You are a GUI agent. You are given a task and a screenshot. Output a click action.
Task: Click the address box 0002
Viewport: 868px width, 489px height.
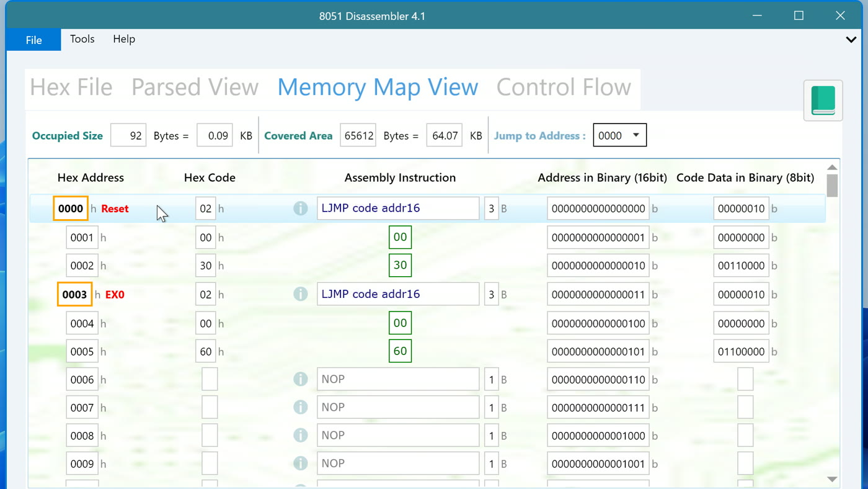click(x=82, y=266)
